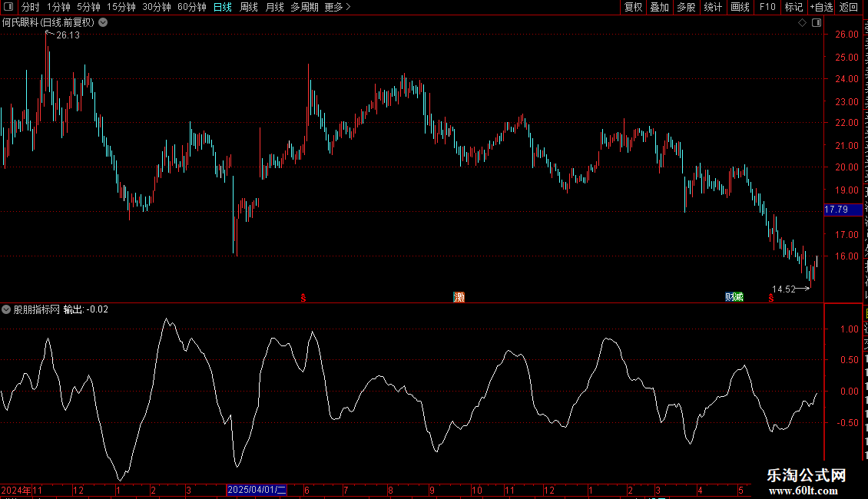Switch to 周线 weekly chart

pyautogui.click(x=249, y=7)
